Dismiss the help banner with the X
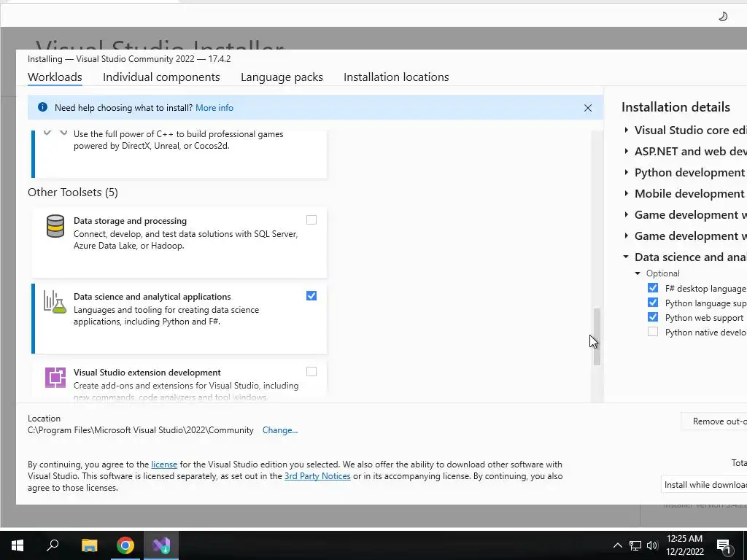 coord(588,108)
